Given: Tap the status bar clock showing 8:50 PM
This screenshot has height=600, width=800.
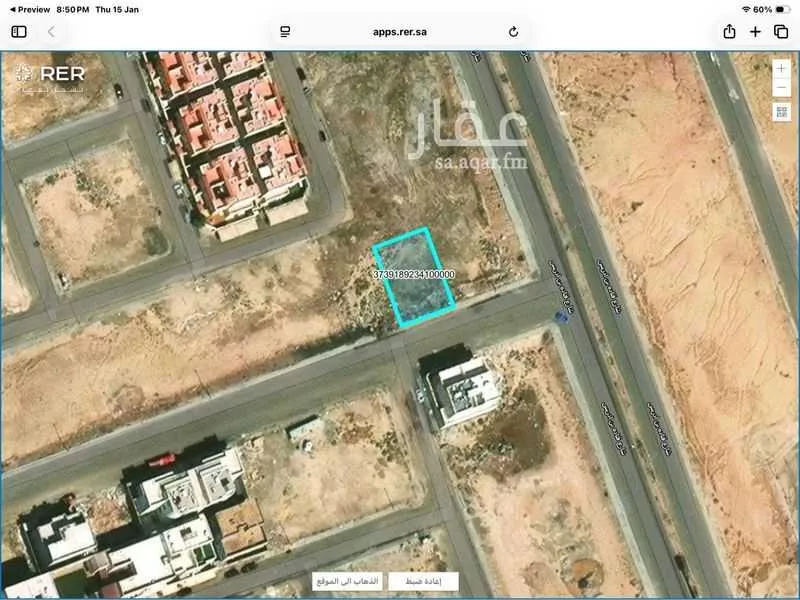Looking at the screenshot, I should [x=73, y=9].
